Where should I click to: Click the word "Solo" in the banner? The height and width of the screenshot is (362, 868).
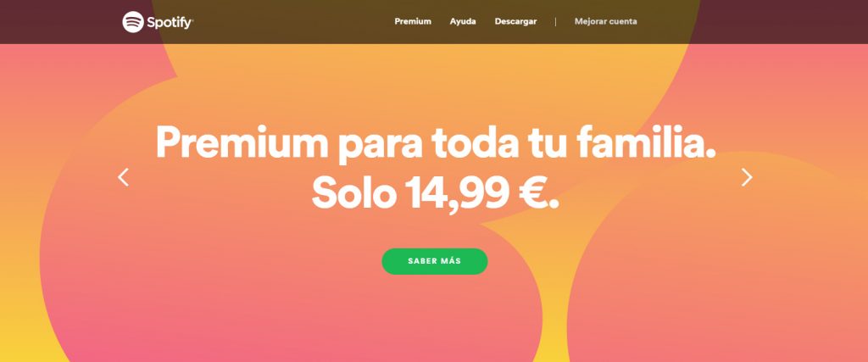tap(353, 192)
